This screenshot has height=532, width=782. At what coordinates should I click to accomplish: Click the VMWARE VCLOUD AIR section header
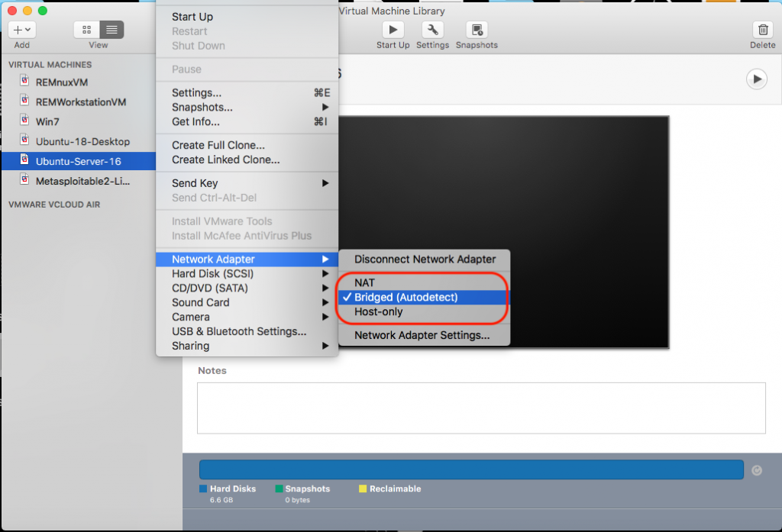pos(54,205)
